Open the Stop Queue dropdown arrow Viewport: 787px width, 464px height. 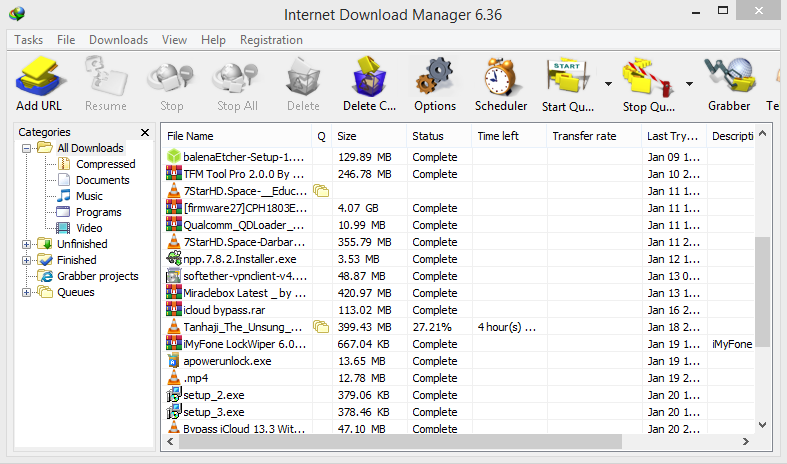pyautogui.click(x=690, y=84)
